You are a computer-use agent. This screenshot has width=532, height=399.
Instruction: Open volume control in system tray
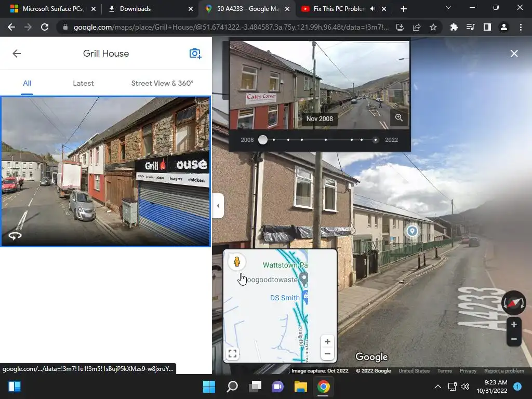(x=465, y=387)
